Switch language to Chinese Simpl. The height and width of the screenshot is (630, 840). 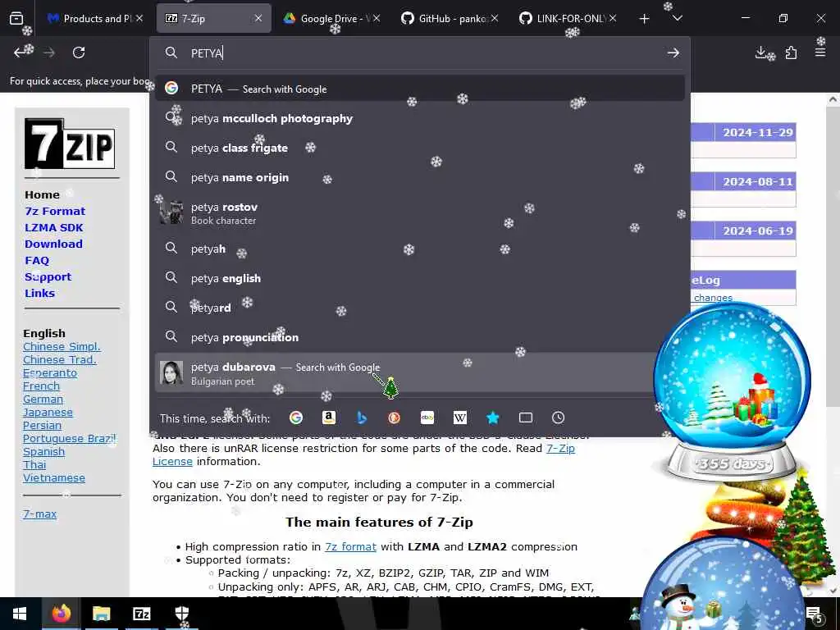(62, 347)
